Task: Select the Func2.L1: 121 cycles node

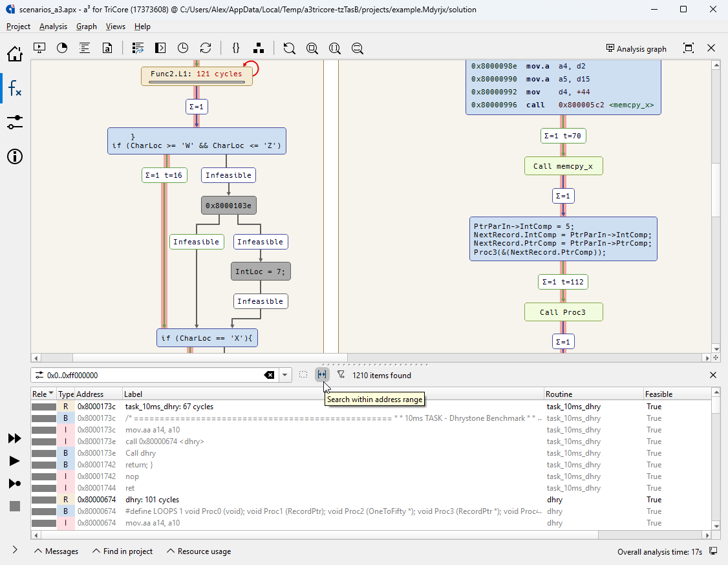Action: (x=197, y=76)
